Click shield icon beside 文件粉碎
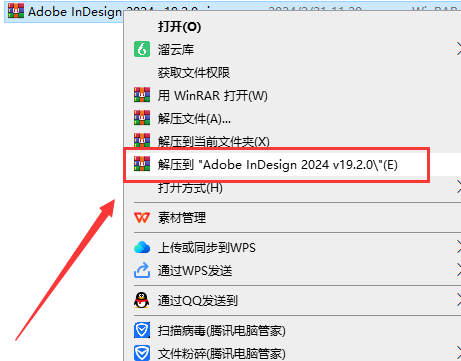The width and height of the screenshot is (461, 361). (x=142, y=353)
